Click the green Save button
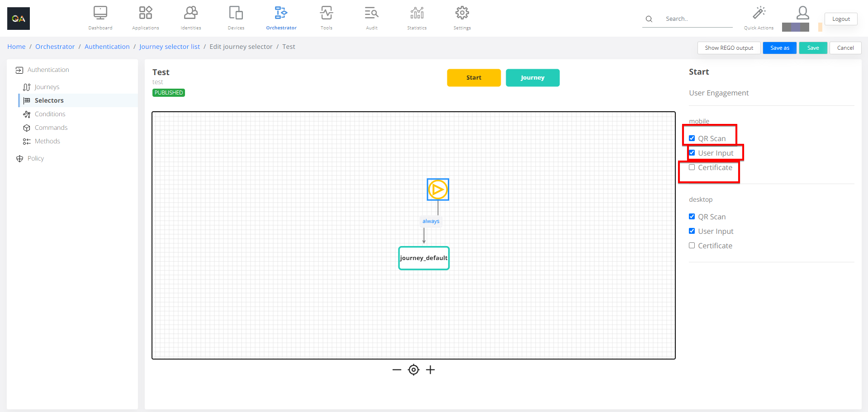This screenshot has width=868, height=412. click(x=813, y=48)
